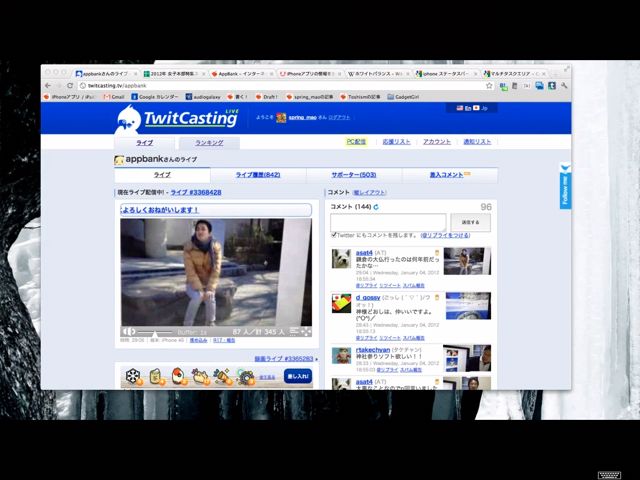Open the browser wrench settings icon
Image resolution: width=640 pixels, height=480 pixels.
(x=564, y=86)
